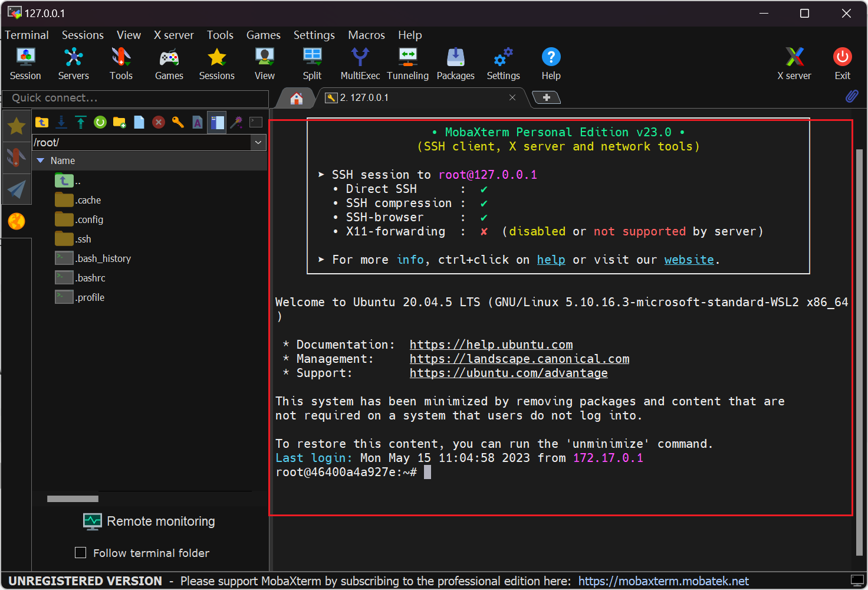Switch to the home tab
This screenshot has width=868, height=590.
point(297,98)
